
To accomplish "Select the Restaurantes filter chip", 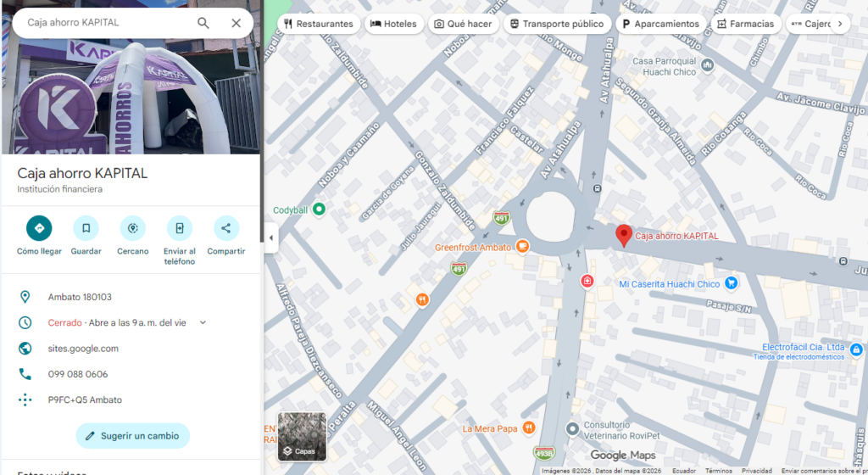I will click(319, 24).
